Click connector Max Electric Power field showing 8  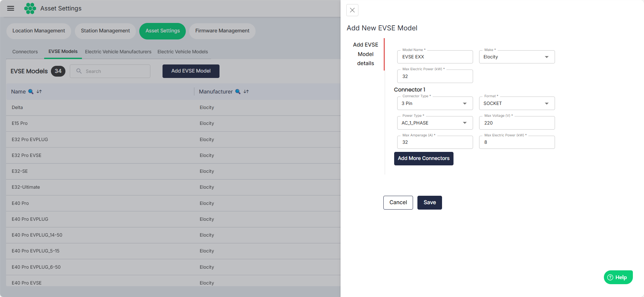[x=517, y=142]
